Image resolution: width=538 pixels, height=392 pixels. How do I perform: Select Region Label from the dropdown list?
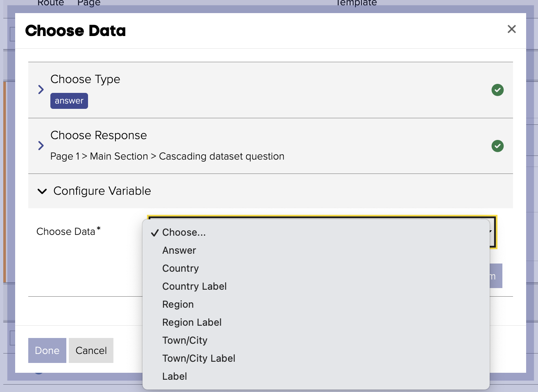(x=192, y=322)
